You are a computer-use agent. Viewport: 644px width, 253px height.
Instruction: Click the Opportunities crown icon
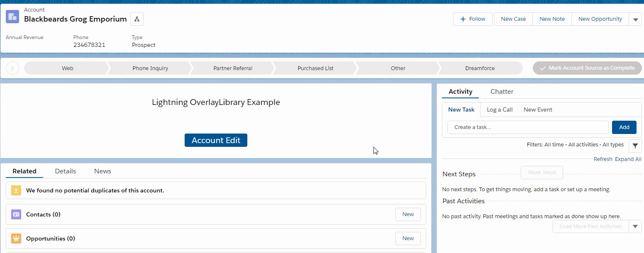pyautogui.click(x=16, y=238)
